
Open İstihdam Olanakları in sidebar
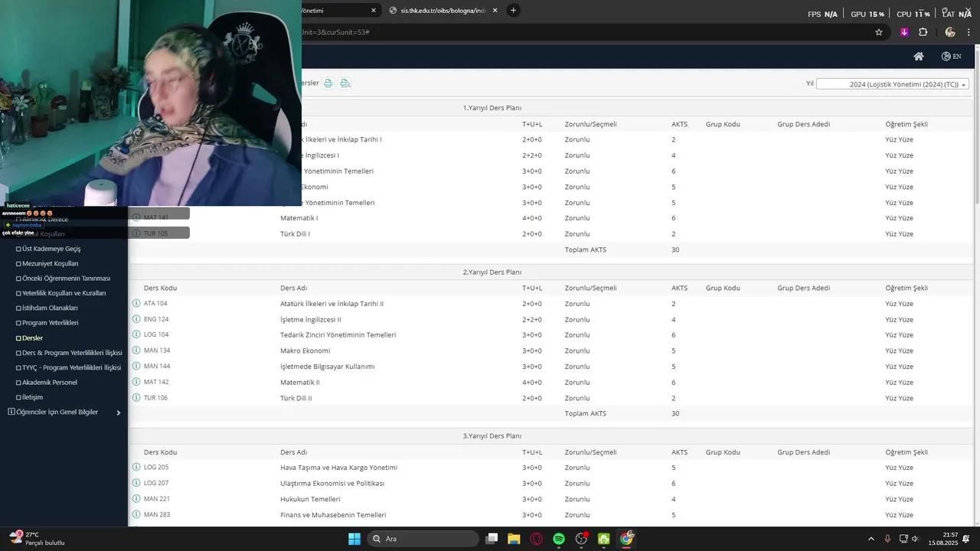tap(50, 308)
